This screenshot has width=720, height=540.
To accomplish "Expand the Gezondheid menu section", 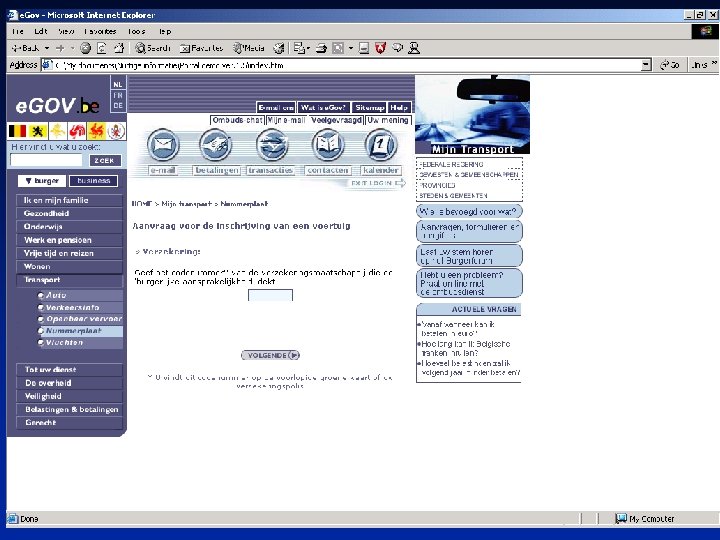I will 69,214.
